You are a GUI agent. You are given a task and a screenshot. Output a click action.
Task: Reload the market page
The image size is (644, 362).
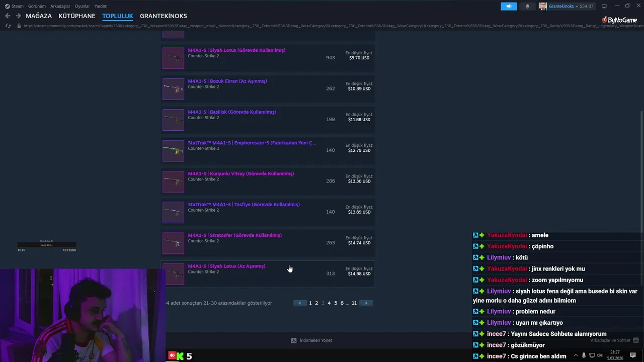point(8,26)
